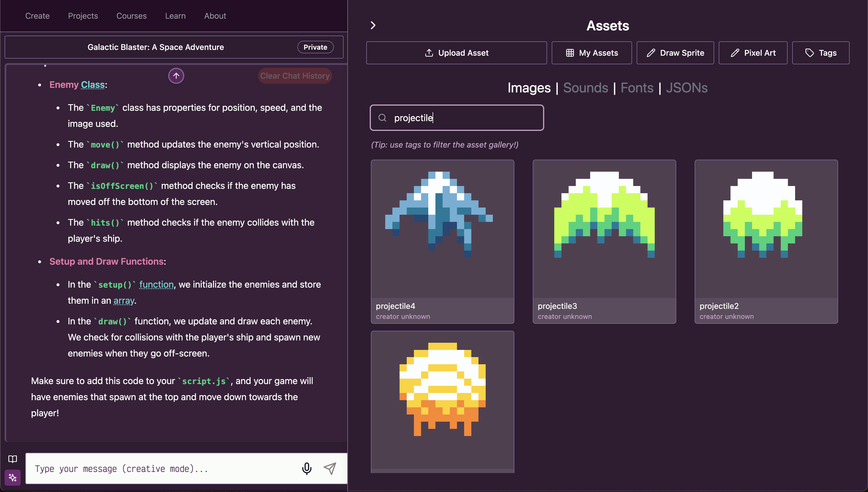Open the Draw Sprite editor
The image size is (868, 492).
675,53
